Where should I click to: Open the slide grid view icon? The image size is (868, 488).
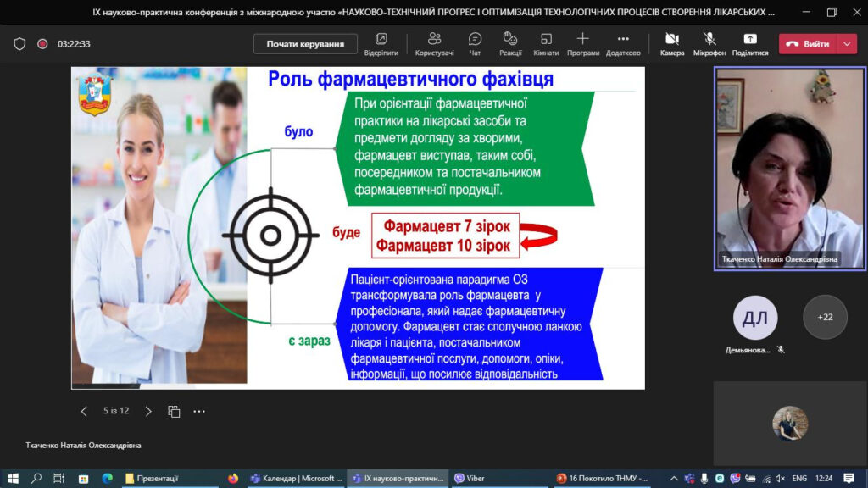point(174,411)
